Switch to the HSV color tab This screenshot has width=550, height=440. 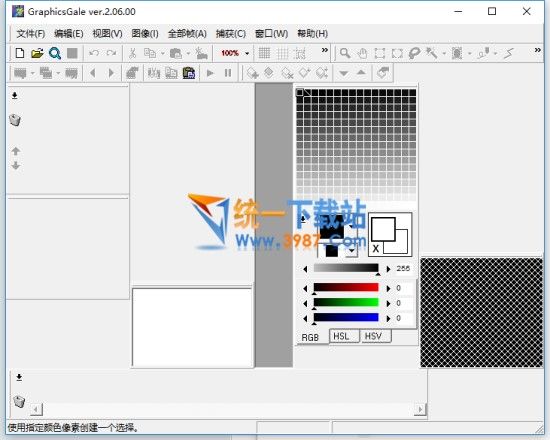pos(376,336)
